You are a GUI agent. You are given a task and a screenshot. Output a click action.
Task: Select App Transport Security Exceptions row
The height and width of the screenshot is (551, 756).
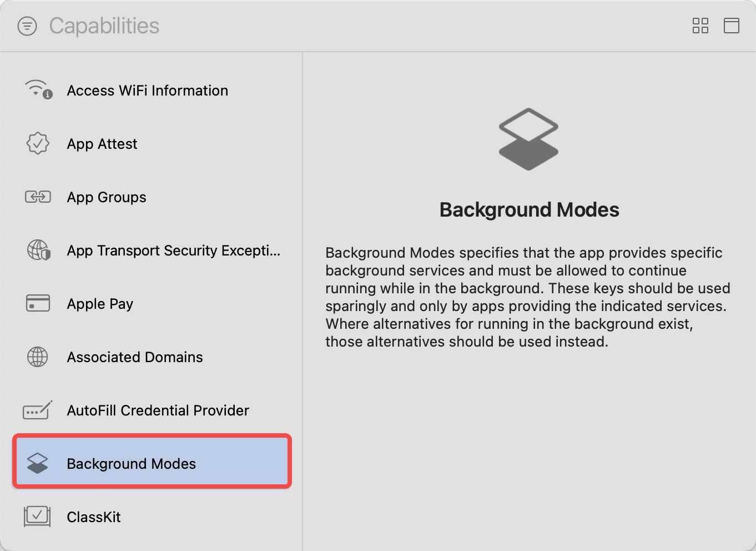click(173, 251)
